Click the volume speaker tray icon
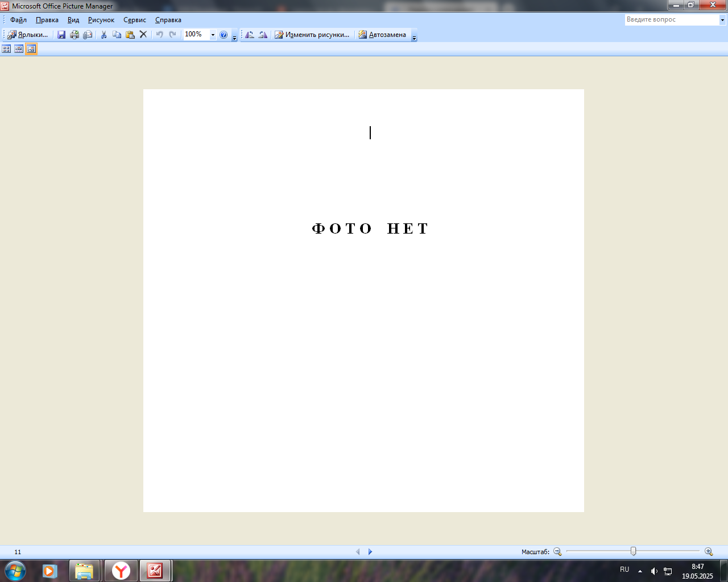 pos(654,571)
